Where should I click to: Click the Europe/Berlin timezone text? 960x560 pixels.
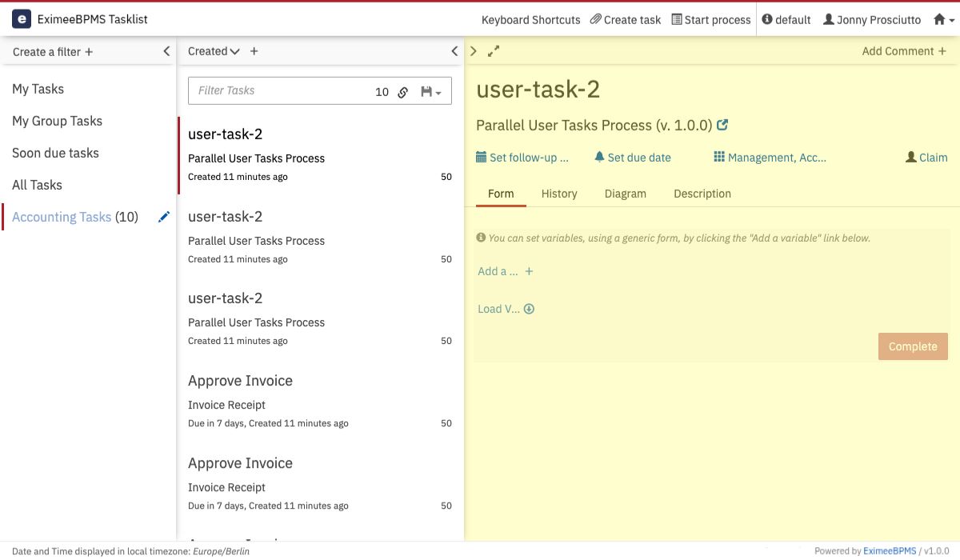tap(222, 550)
